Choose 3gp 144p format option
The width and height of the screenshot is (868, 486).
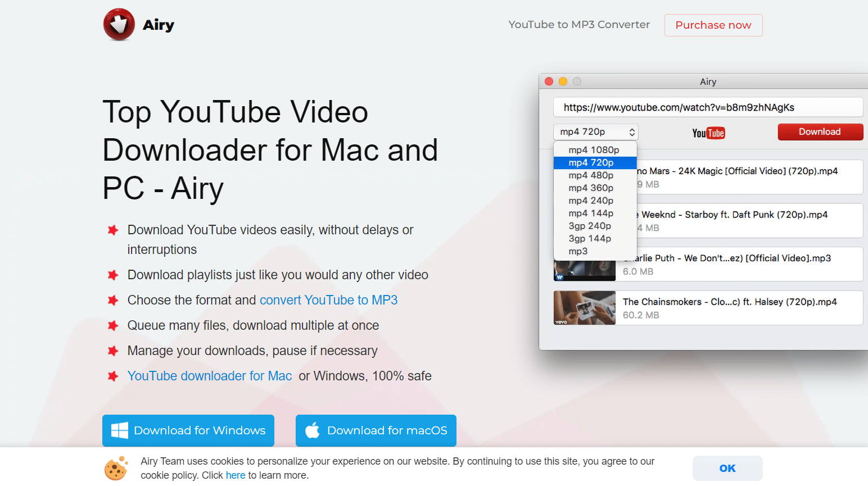[595, 238]
